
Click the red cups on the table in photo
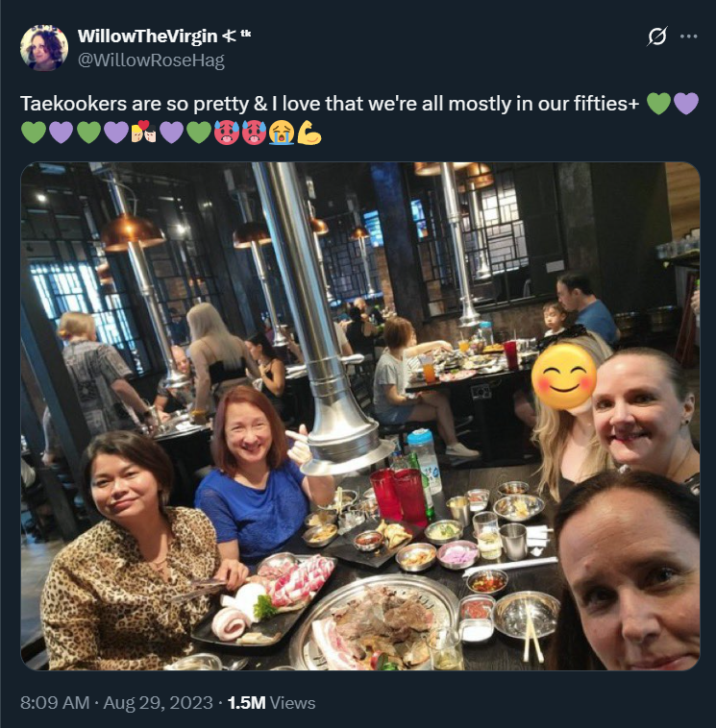pyautogui.click(x=402, y=496)
